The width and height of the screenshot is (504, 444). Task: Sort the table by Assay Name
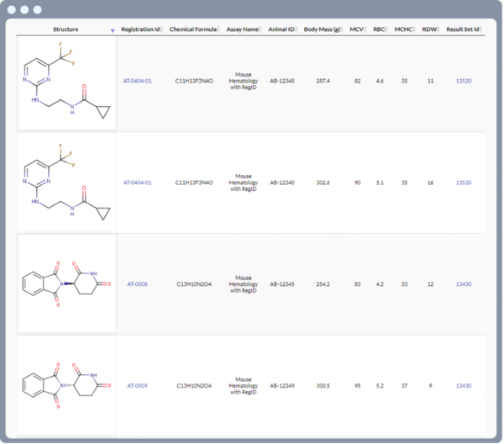click(243, 29)
